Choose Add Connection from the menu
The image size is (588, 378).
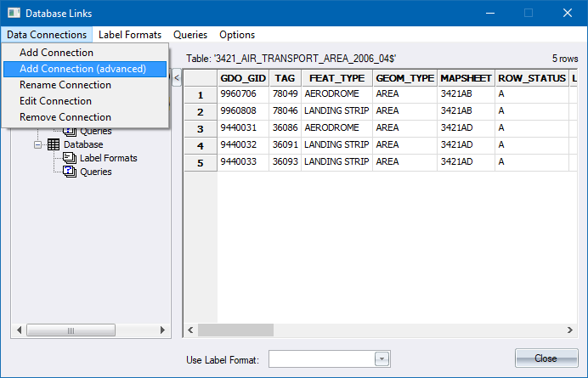[x=56, y=53]
